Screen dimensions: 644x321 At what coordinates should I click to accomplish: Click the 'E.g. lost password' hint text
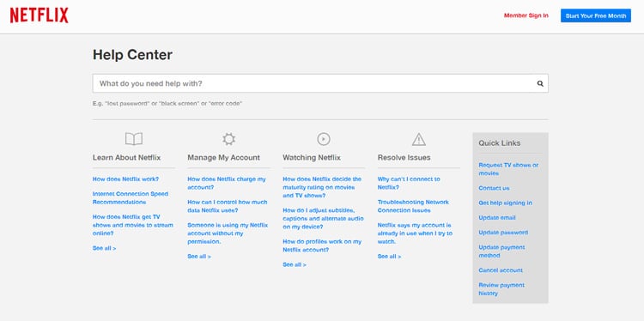[167, 104]
